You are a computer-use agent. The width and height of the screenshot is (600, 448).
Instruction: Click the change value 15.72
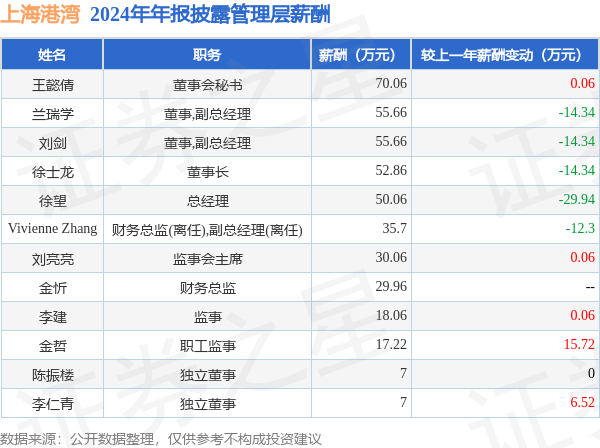(579, 345)
